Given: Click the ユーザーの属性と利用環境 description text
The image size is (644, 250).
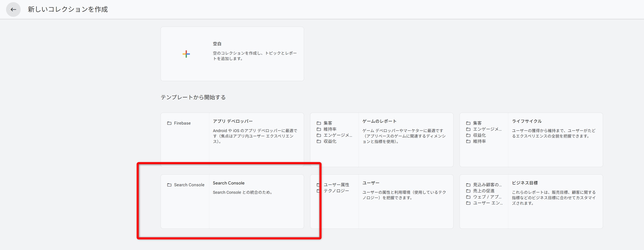Looking at the screenshot, I should tap(404, 195).
